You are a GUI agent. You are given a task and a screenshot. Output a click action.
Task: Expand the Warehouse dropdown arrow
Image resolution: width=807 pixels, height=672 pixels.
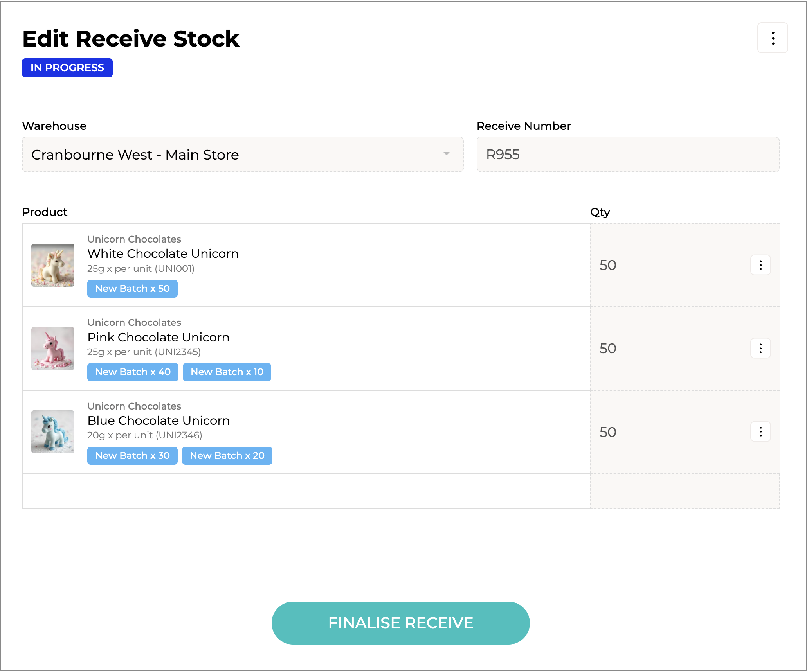click(x=446, y=154)
